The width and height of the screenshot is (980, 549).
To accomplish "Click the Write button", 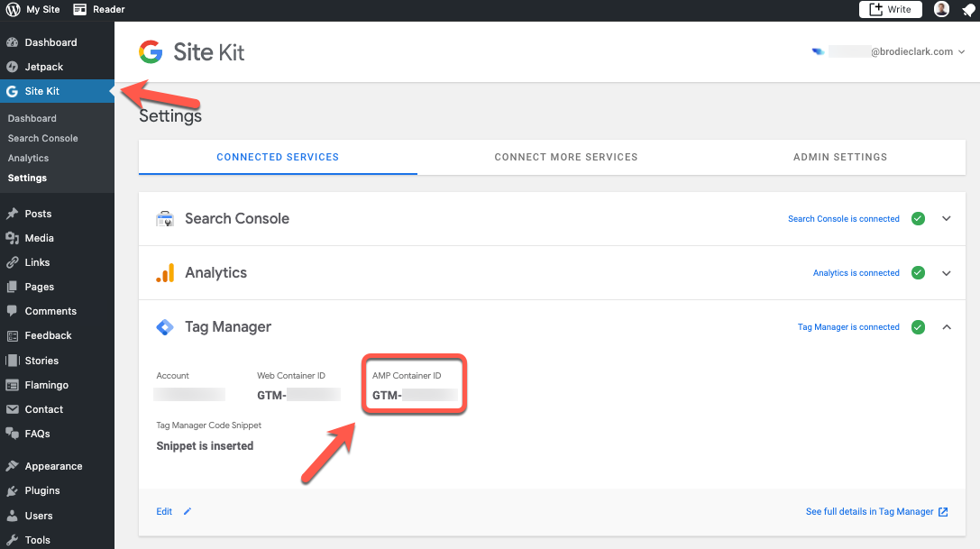I will coord(890,9).
